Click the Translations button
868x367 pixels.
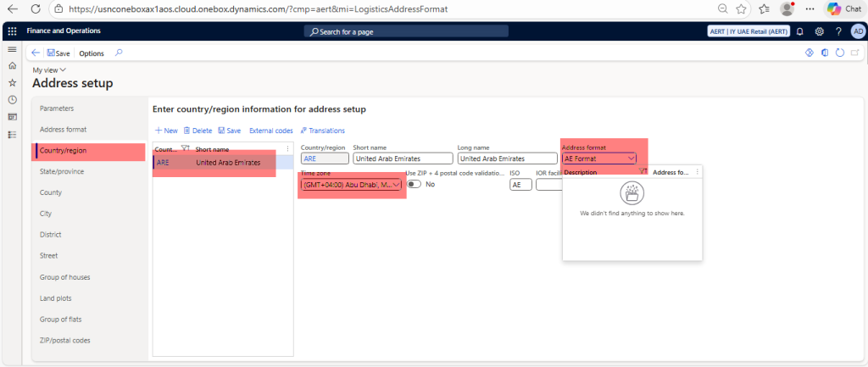322,131
